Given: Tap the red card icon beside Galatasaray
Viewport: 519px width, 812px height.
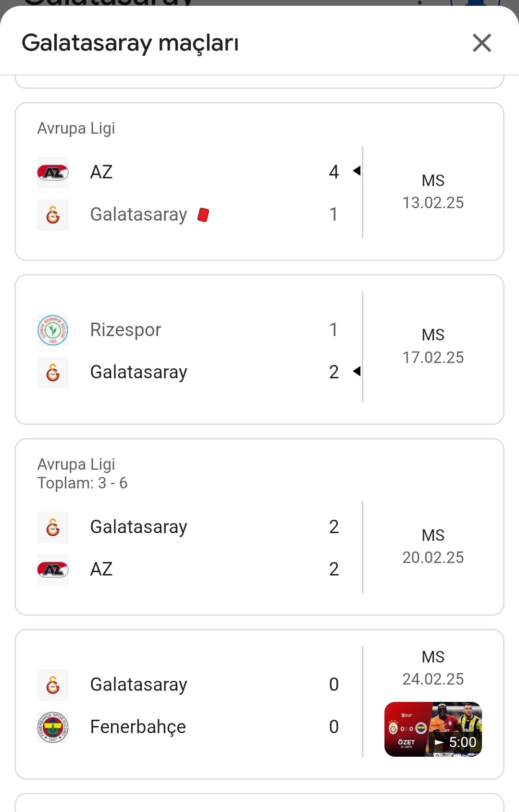Looking at the screenshot, I should click(x=203, y=214).
